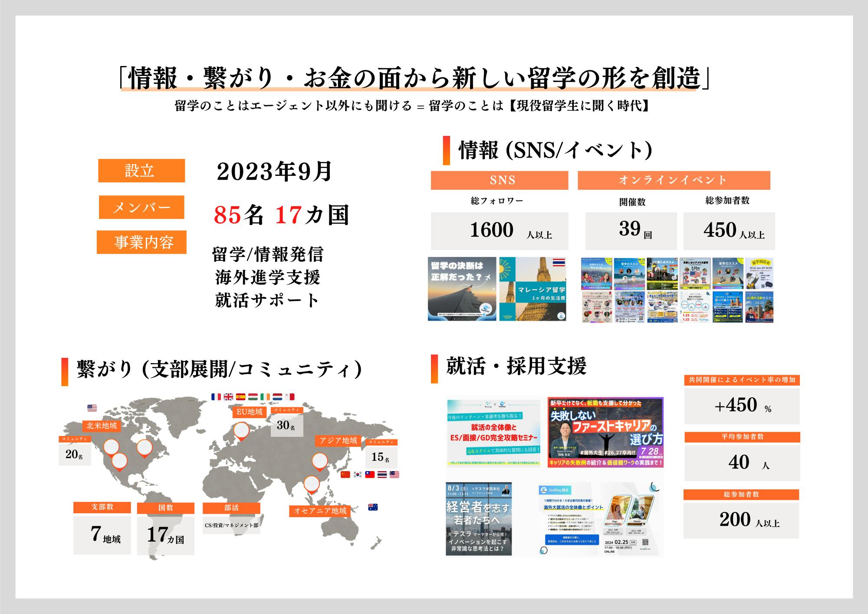Select the South Korea flag on the map

click(x=358, y=475)
